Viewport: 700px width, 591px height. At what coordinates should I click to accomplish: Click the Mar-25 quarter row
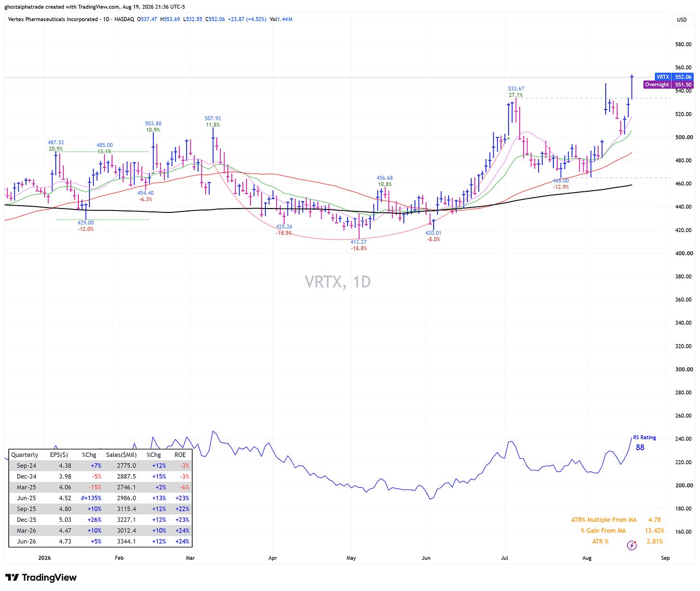point(100,487)
